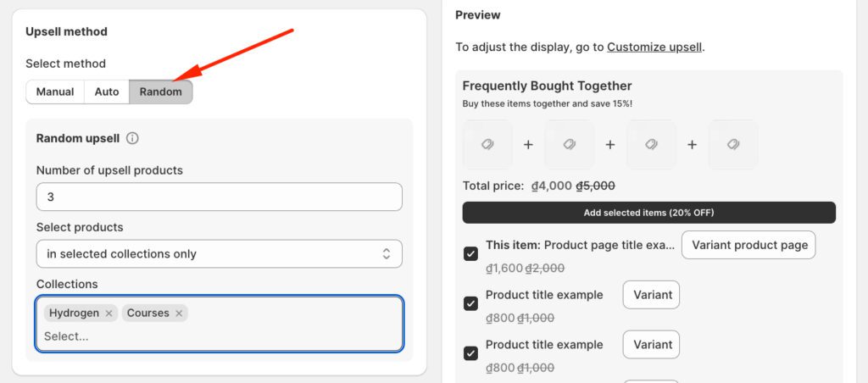Open the Variant selector for first product title
868x383 pixels.
point(651,295)
